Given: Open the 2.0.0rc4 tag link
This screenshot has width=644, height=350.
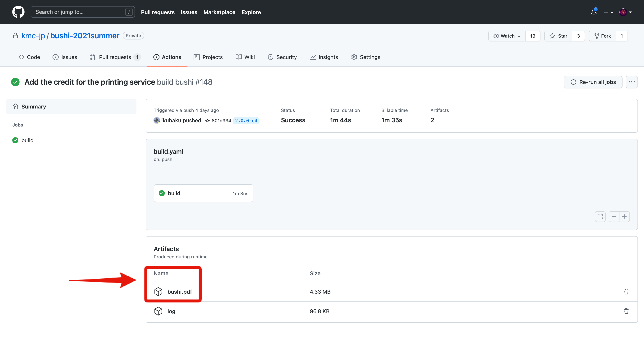Looking at the screenshot, I should [246, 121].
